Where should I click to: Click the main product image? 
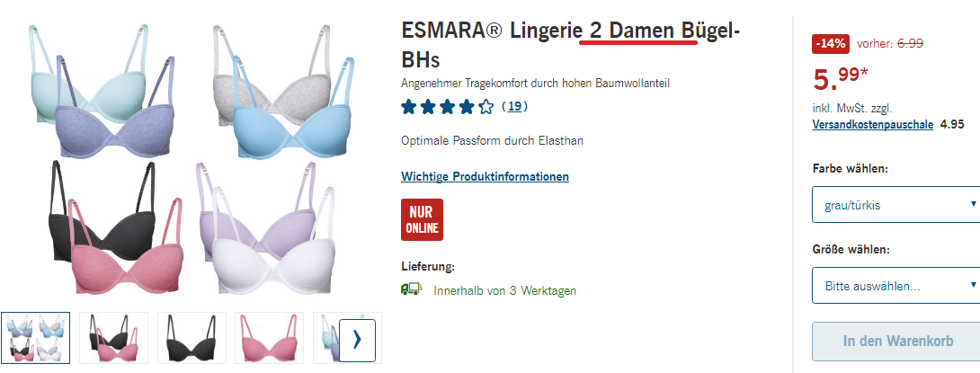[191, 159]
